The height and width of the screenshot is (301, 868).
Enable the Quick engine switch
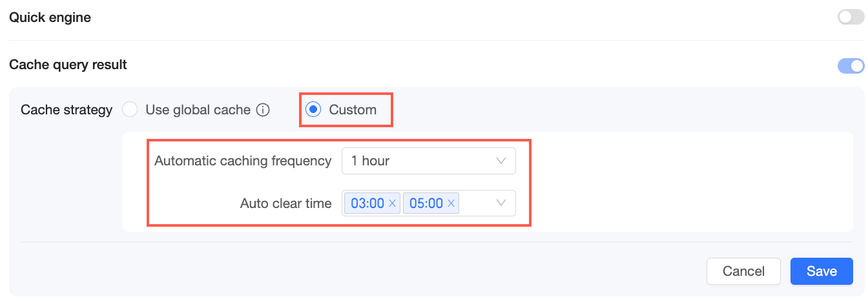[851, 18]
